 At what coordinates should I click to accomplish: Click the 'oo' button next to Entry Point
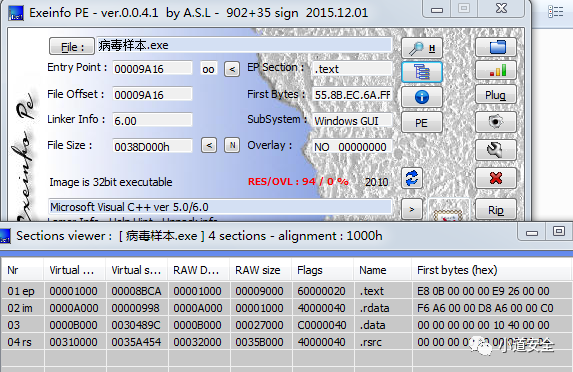pos(209,69)
